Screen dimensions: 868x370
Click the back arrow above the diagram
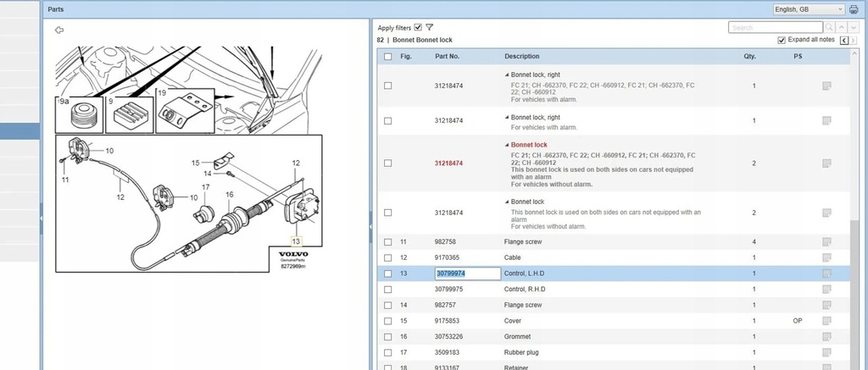[58, 30]
